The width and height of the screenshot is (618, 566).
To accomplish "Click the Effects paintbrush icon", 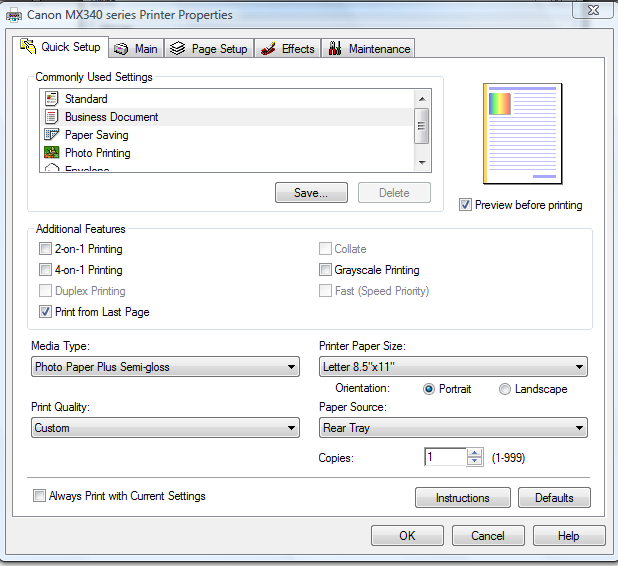I will [268, 49].
